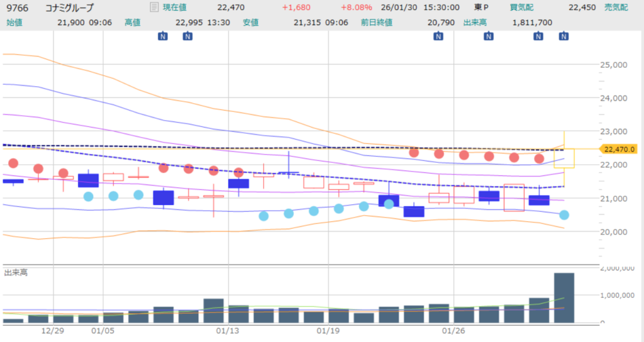Select the 12/29 date label
644x342 pixels.
53,331
